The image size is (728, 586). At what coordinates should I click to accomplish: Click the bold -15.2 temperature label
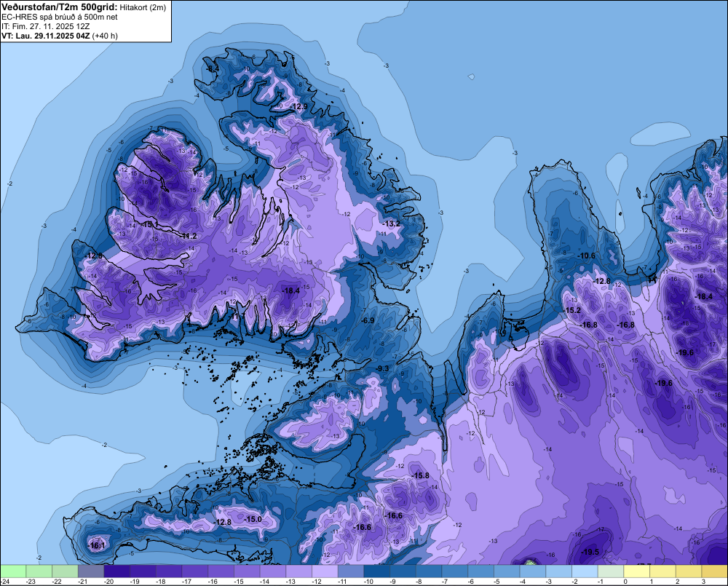(572, 311)
